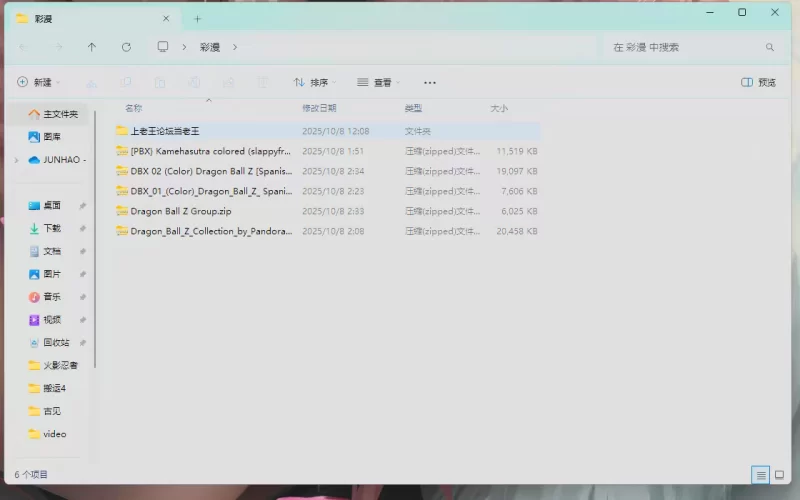Viewport: 800px width, 500px height.
Task: Click the search box in 彩漫
Action: tap(691, 47)
